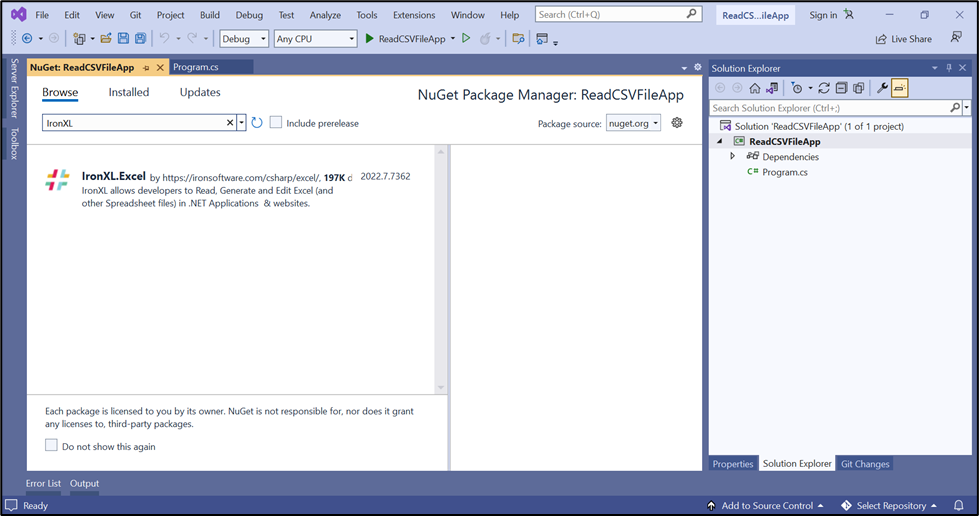The image size is (979, 516).
Task: Expand the Dependencies node
Action: (x=732, y=156)
